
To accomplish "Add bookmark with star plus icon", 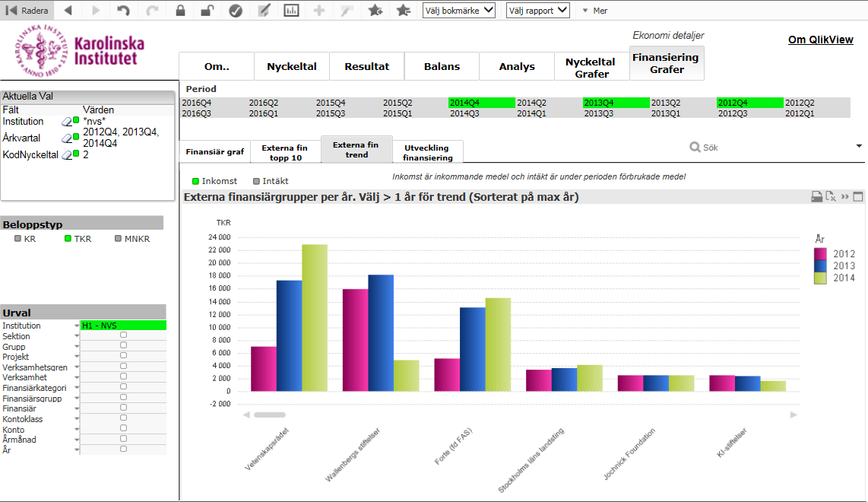I will point(375,11).
